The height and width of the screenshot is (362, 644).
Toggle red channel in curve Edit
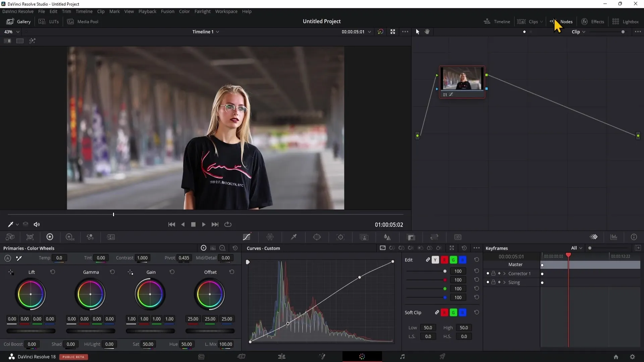pos(444,260)
